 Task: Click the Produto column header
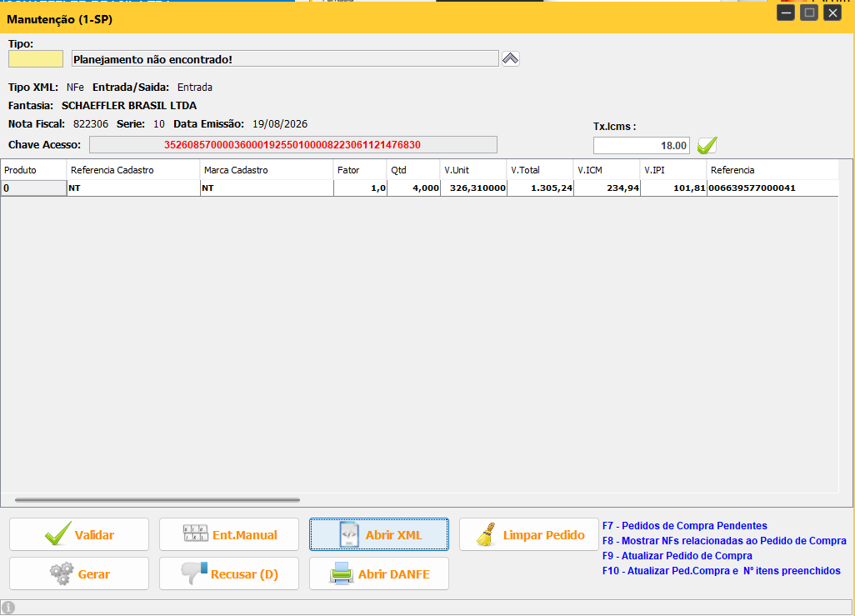pyautogui.click(x=33, y=170)
